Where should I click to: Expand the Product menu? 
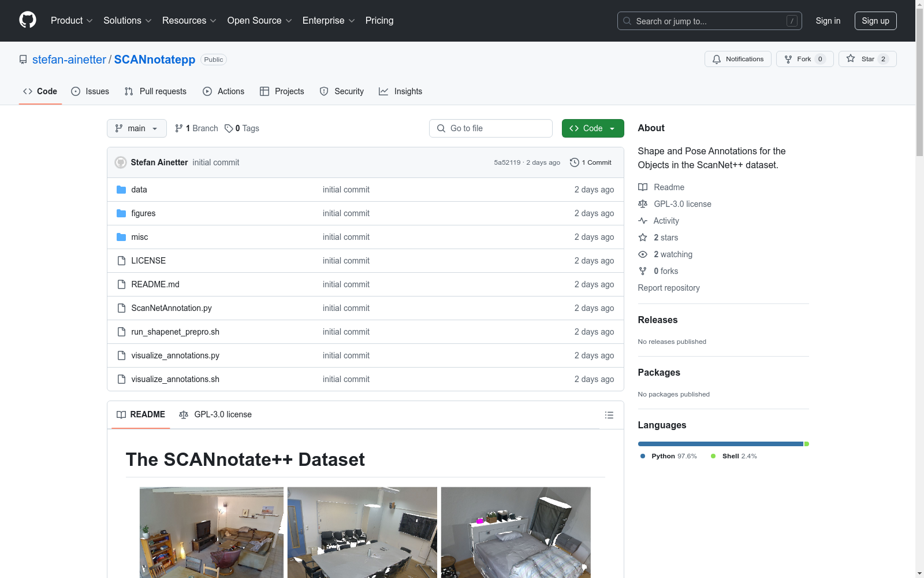pos(72,20)
